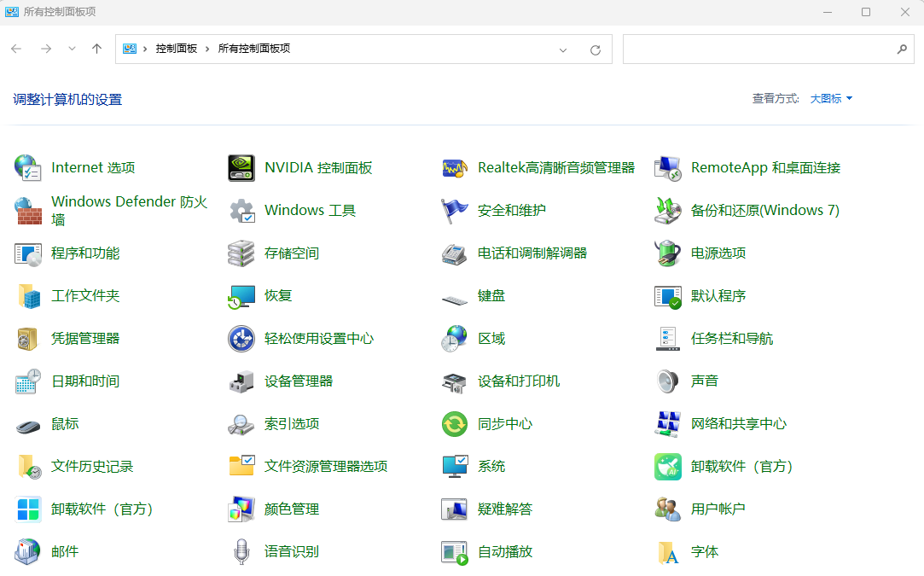Expand the address bar history dropdown

pyautogui.click(x=563, y=50)
